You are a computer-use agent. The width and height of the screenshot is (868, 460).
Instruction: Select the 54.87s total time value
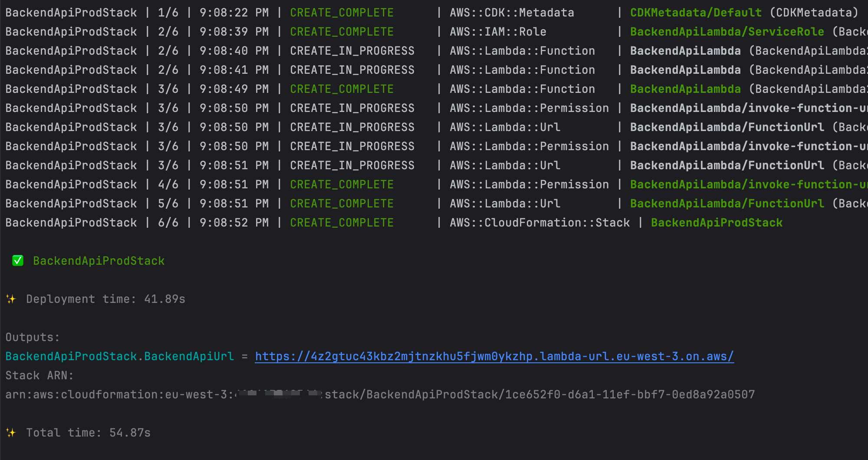point(130,432)
